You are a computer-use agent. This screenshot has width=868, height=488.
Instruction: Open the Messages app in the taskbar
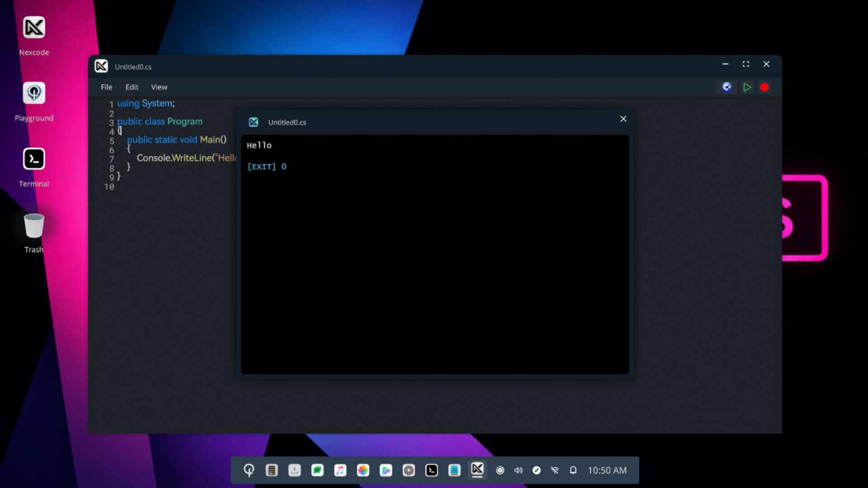pos(317,470)
